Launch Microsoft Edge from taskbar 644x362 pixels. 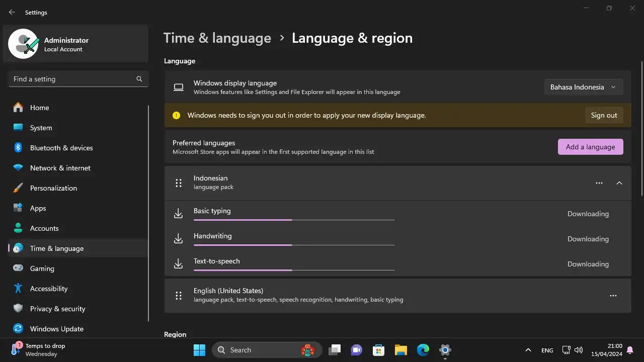pos(423,350)
